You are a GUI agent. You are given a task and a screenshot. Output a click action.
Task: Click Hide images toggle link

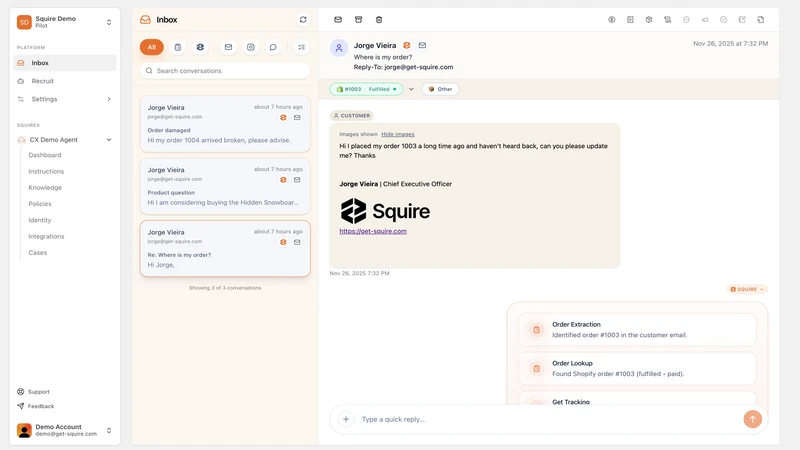tap(397, 134)
